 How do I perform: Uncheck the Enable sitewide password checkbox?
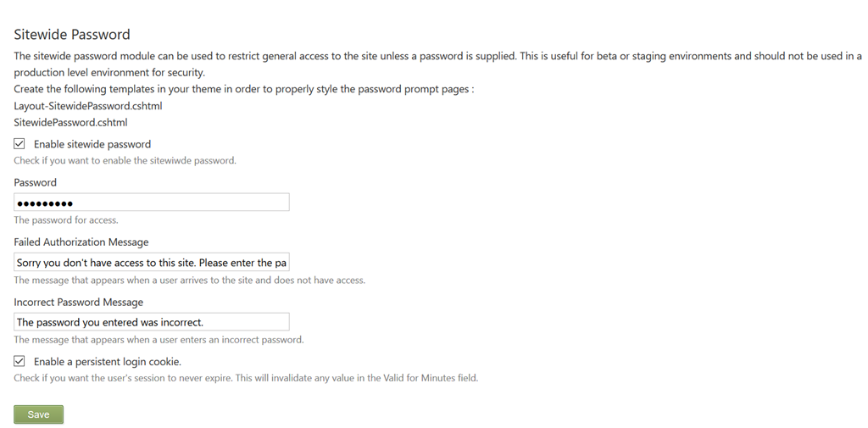(x=19, y=144)
